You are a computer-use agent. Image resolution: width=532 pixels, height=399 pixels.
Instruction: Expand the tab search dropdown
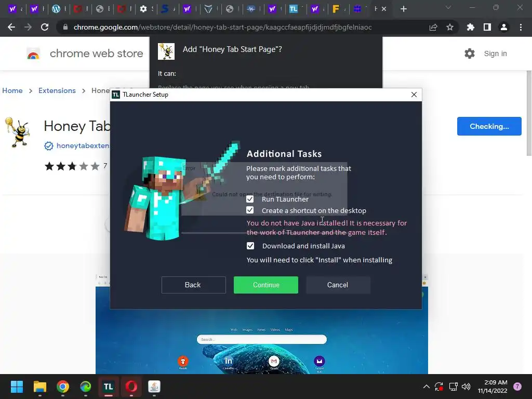(x=448, y=7)
